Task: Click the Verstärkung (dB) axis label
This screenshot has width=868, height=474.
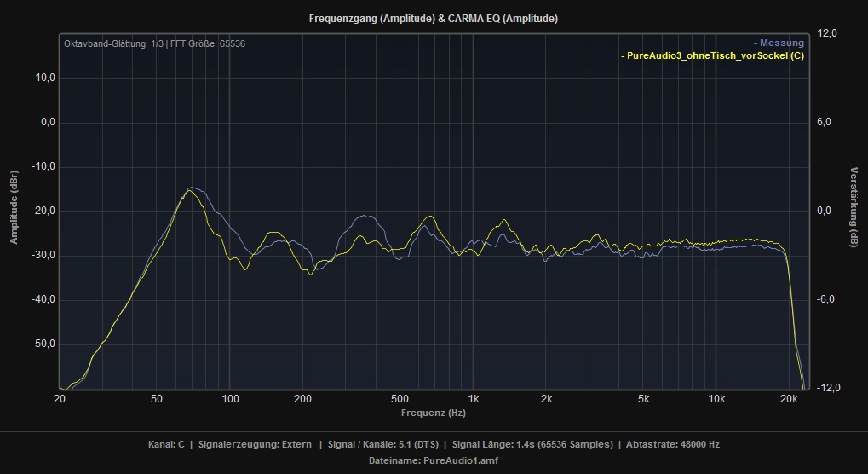Action: point(854,207)
